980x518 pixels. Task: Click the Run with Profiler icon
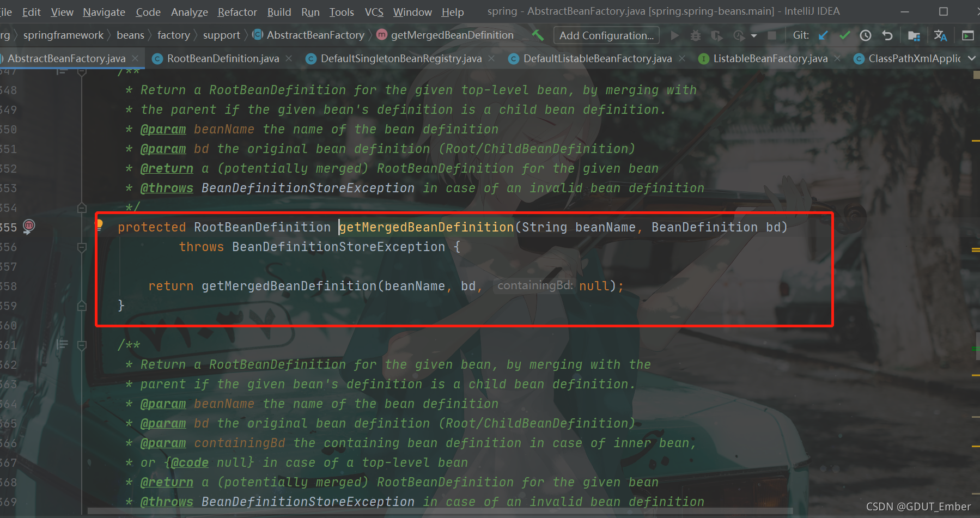tap(739, 35)
